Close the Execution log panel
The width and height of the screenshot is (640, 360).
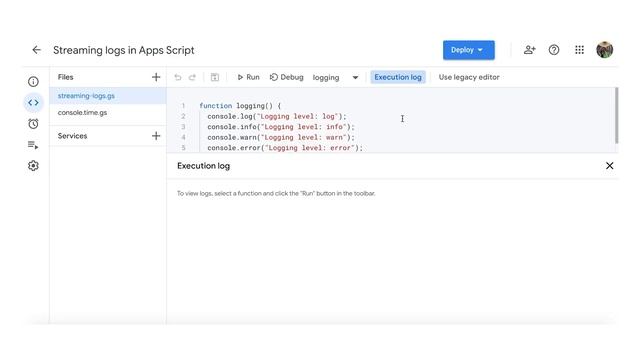click(x=609, y=166)
